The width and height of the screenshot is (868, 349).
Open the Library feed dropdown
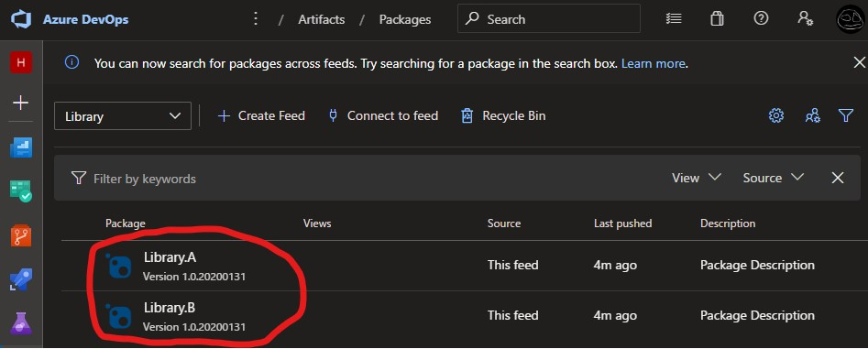point(122,116)
